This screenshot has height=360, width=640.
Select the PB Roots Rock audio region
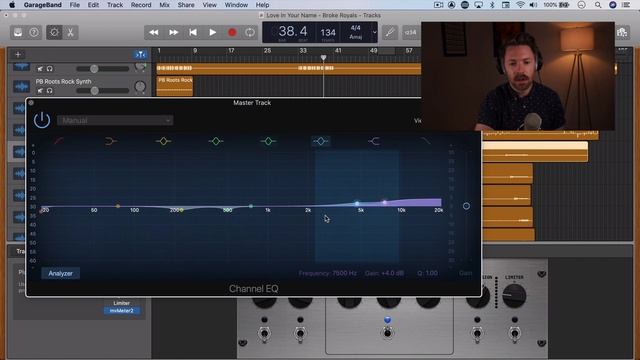175,86
